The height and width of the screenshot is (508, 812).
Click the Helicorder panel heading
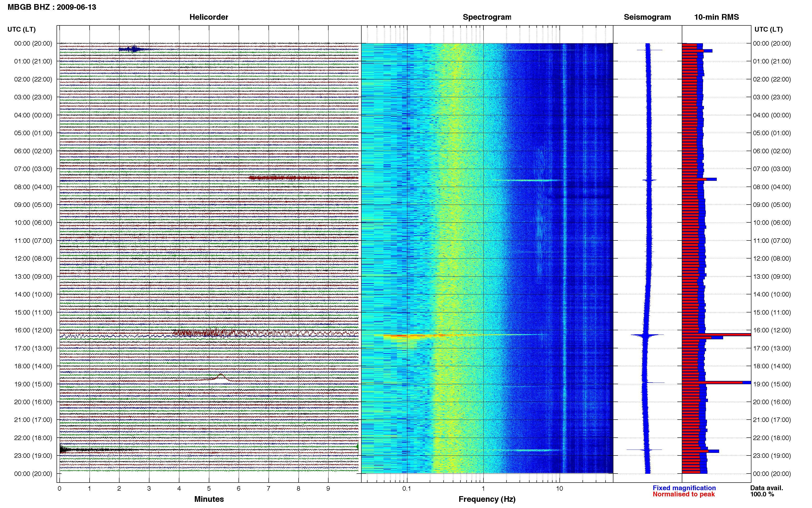tap(209, 17)
